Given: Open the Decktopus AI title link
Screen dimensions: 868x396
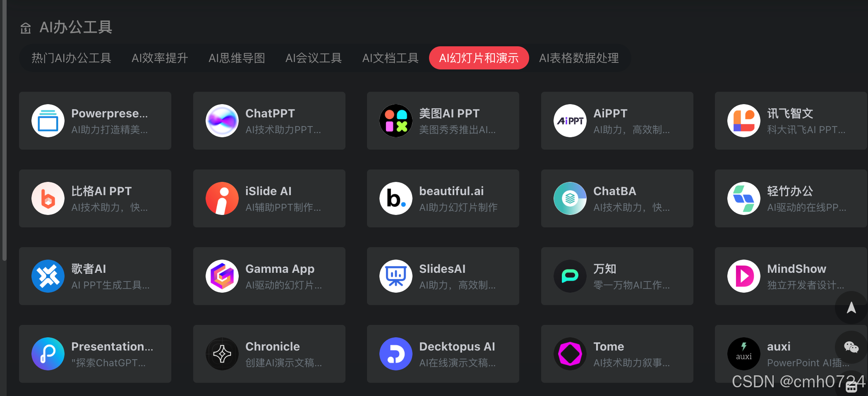Looking at the screenshot, I should click(457, 346).
